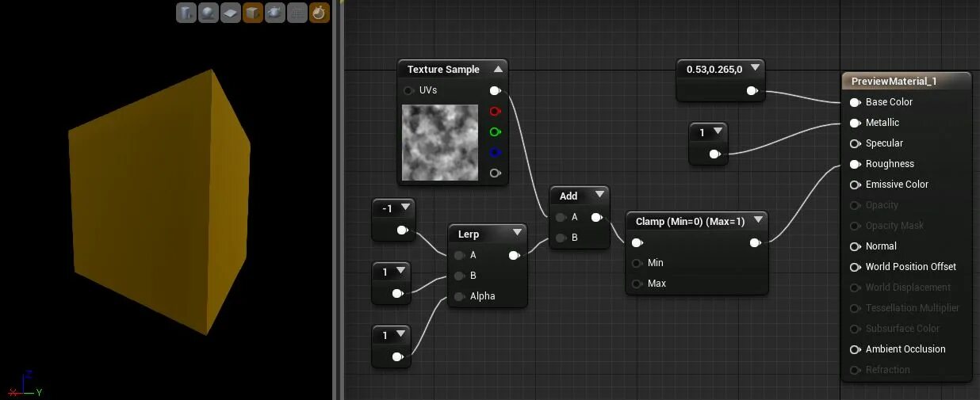Viewport: 980px width, 400px height.
Task: Select the cube preview shape icon
Action: click(253, 13)
